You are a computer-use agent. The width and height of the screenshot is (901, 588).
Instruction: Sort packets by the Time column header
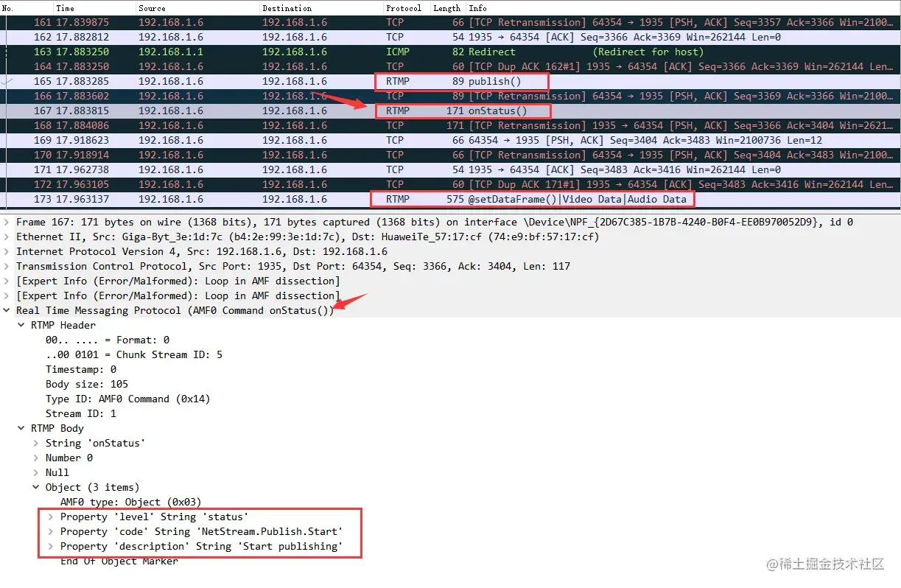tap(65, 8)
